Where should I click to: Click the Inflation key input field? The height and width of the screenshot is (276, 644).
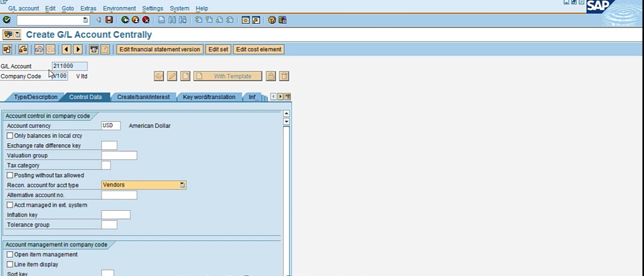point(116,215)
